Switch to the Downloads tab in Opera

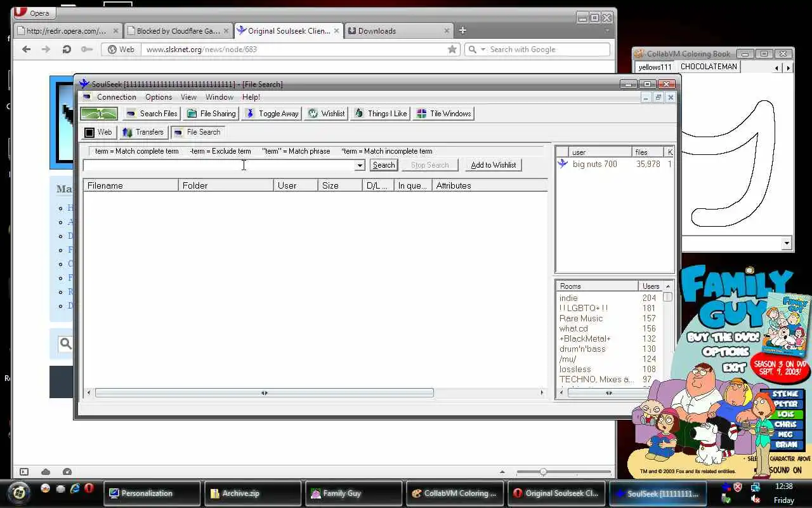click(x=399, y=30)
